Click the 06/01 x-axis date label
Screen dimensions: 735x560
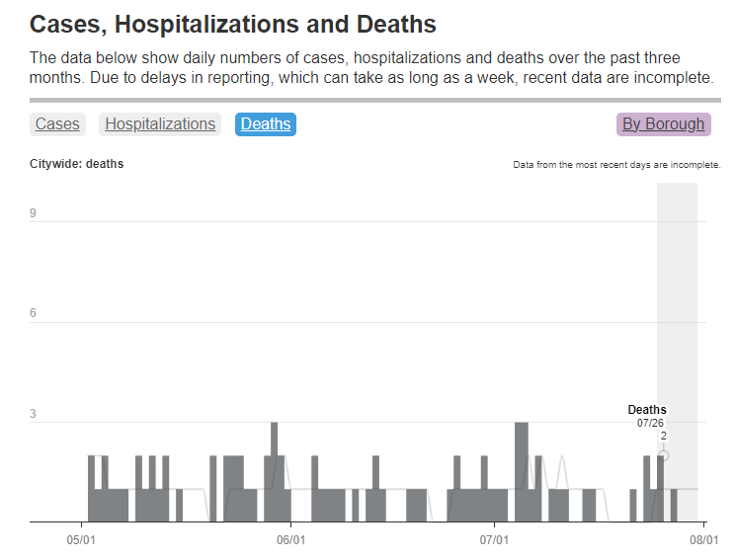point(289,540)
